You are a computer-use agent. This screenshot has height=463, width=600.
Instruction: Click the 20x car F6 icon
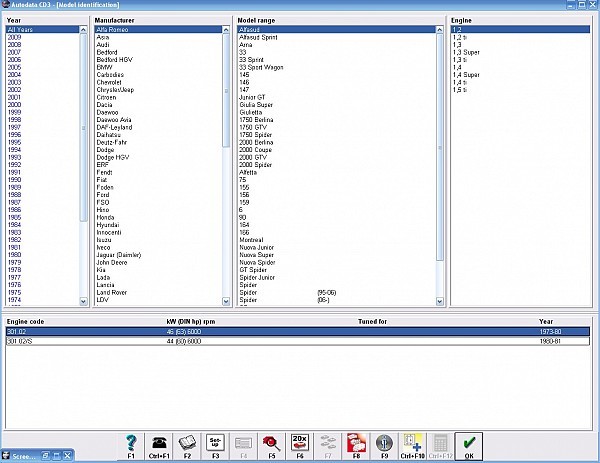click(300, 446)
